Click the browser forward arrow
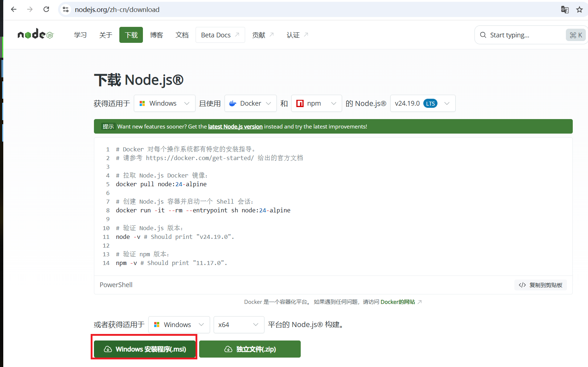 coord(30,9)
